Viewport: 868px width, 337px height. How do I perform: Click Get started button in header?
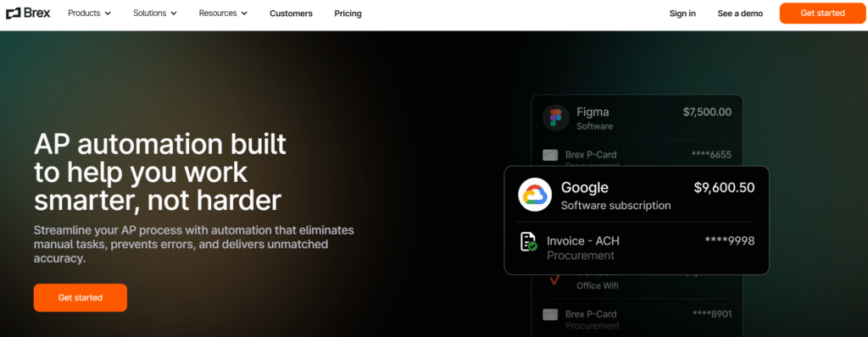point(822,14)
